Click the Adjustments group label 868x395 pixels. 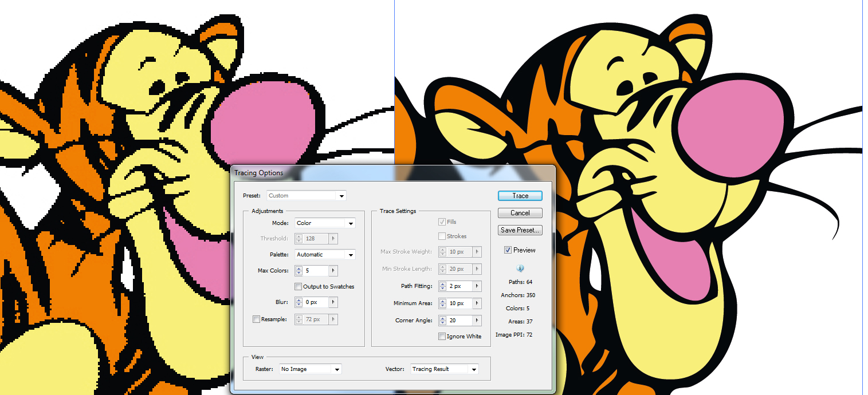click(268, 211)
